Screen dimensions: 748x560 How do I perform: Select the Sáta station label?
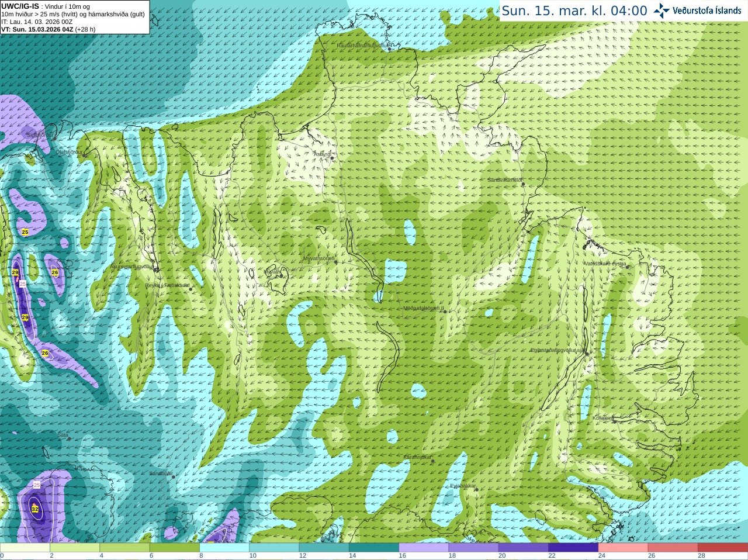(63, 435)
